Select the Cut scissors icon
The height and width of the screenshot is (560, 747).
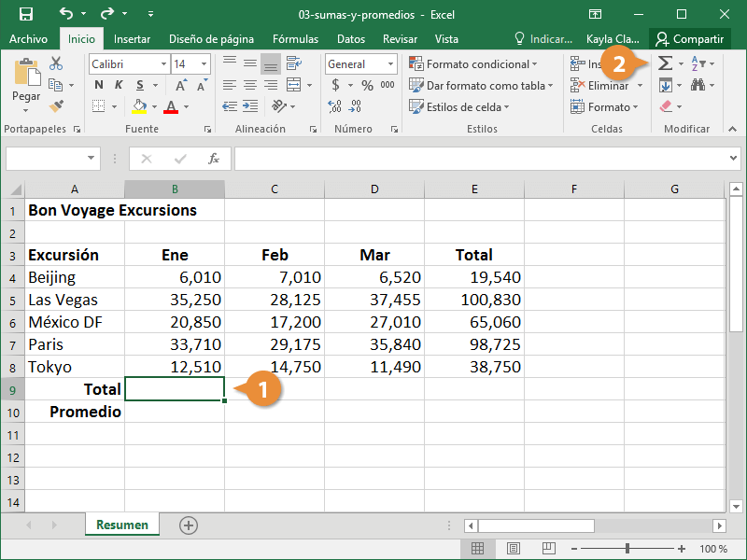(56, 63)
